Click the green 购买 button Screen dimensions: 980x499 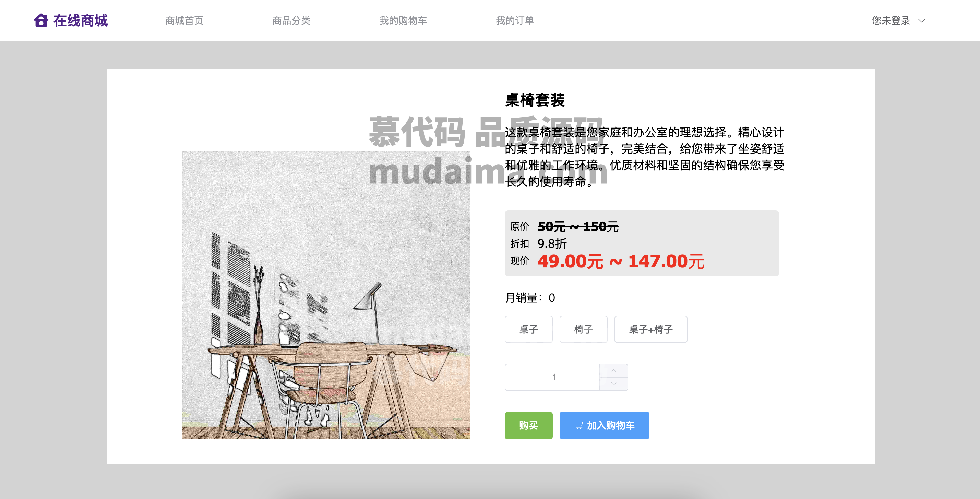(528, 425)
